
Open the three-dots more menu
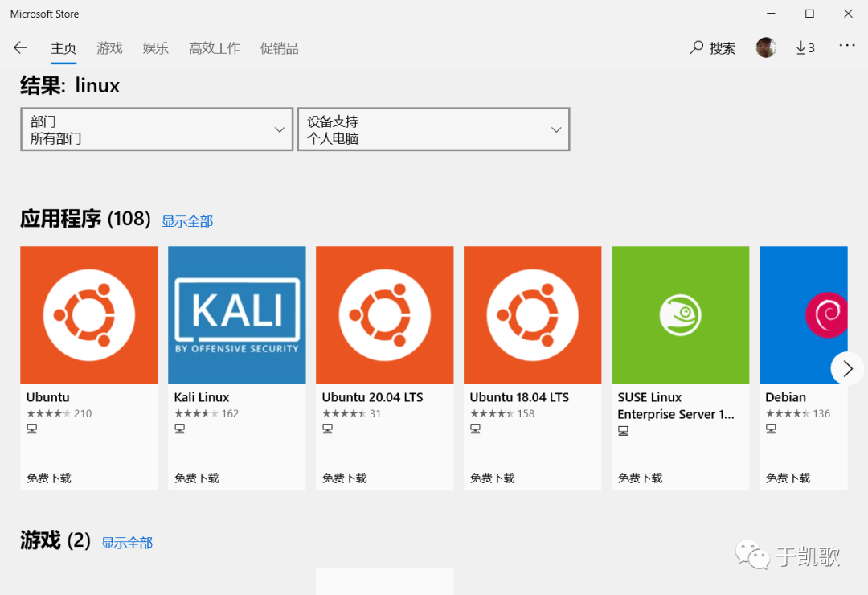point(847,45)
